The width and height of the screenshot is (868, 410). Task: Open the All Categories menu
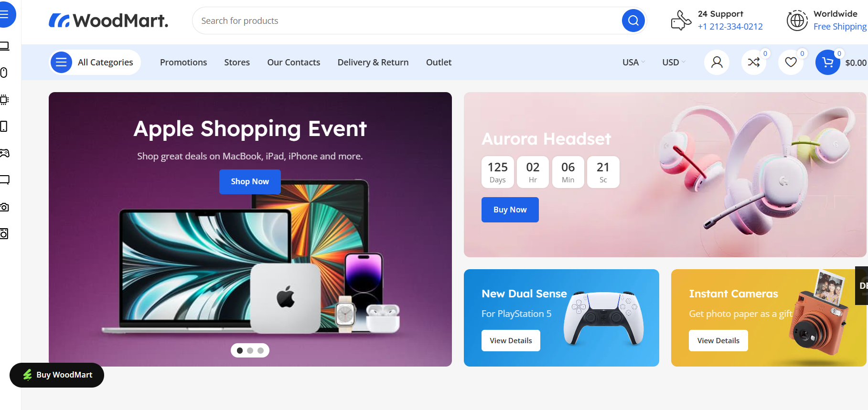(95, 62)
